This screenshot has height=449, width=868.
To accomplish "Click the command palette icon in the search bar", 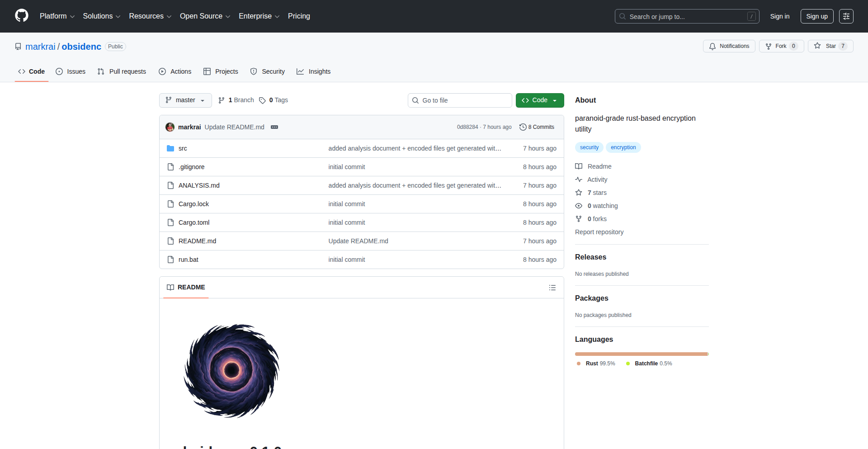I will pyautogui.click(x=752, y=16).
